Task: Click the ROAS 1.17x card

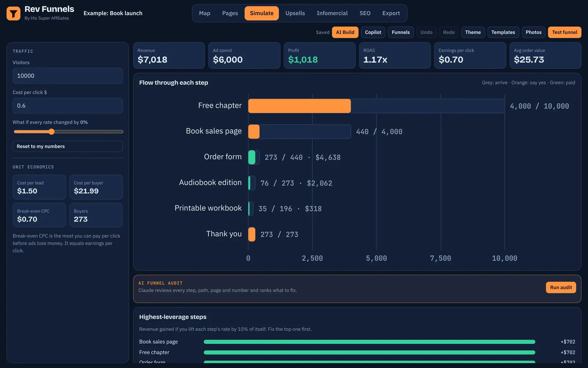Action: pos(395,56)
